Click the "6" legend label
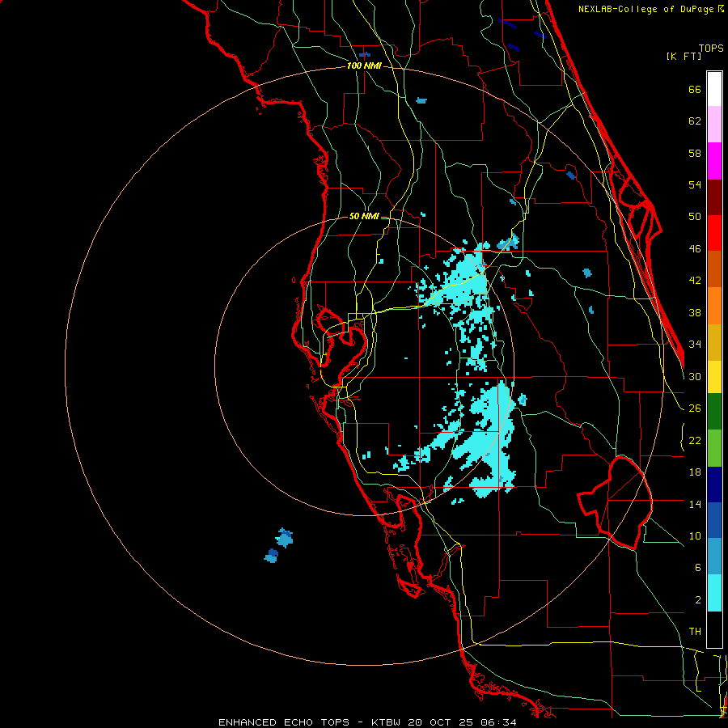This screenshot has width=728, height=728. pyautogui.click(x=697, y=567)
